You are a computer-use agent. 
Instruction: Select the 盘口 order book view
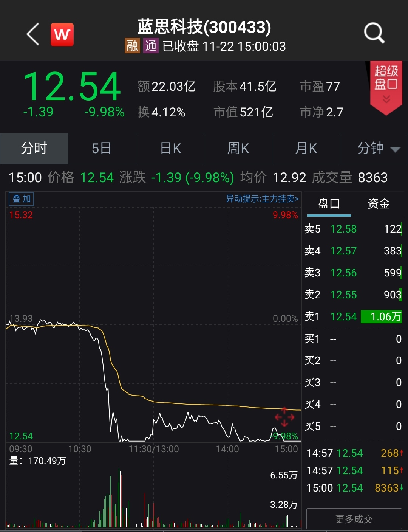click(328, 203)
